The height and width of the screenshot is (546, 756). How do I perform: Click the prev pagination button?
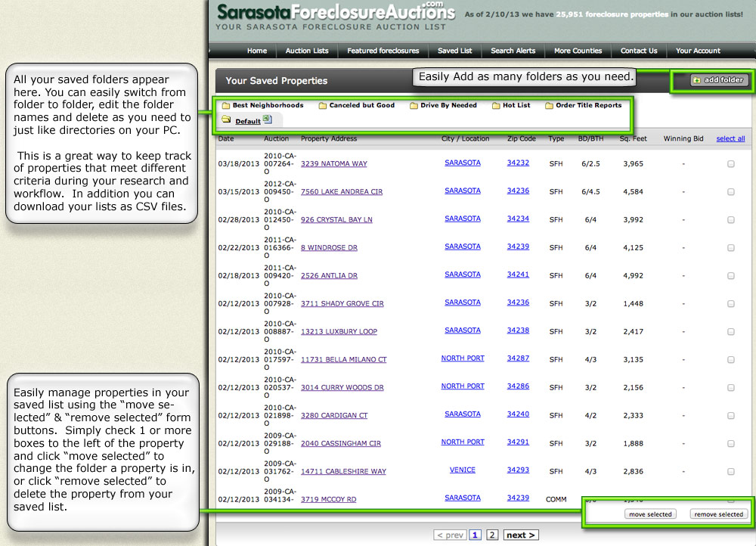(x=450, y=535)
